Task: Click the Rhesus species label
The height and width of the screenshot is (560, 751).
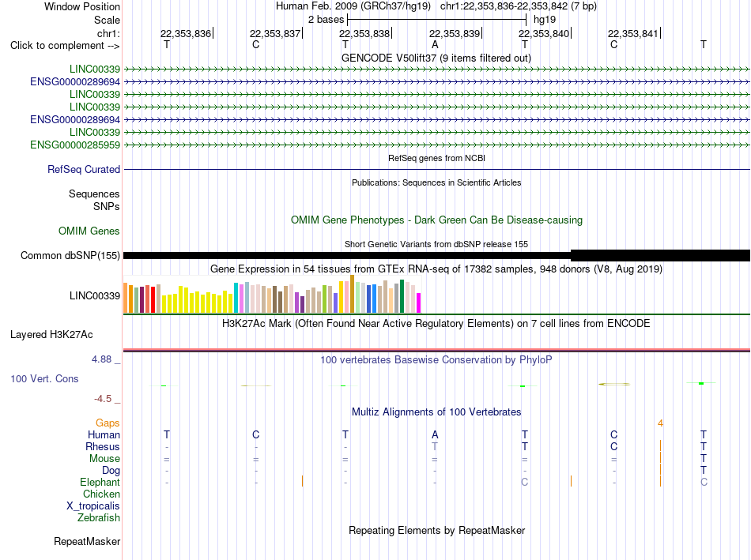Action: tap(103, 446)
